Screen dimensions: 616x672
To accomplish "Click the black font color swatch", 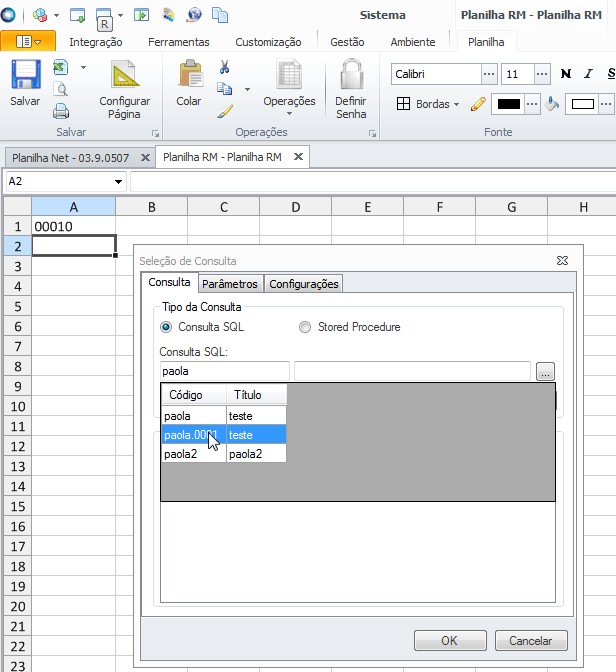I will tap(508, 104).
